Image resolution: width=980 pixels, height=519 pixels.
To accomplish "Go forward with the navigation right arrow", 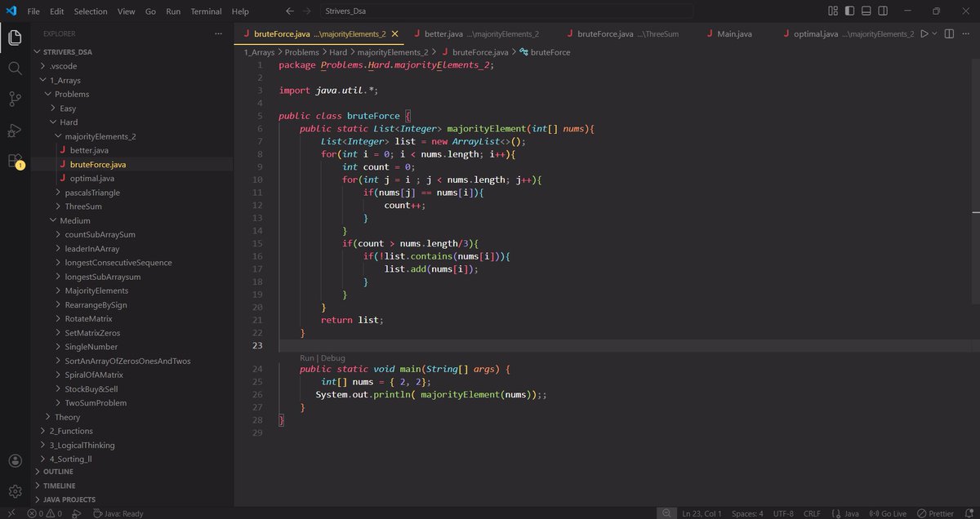I will [x=306, y=11].
